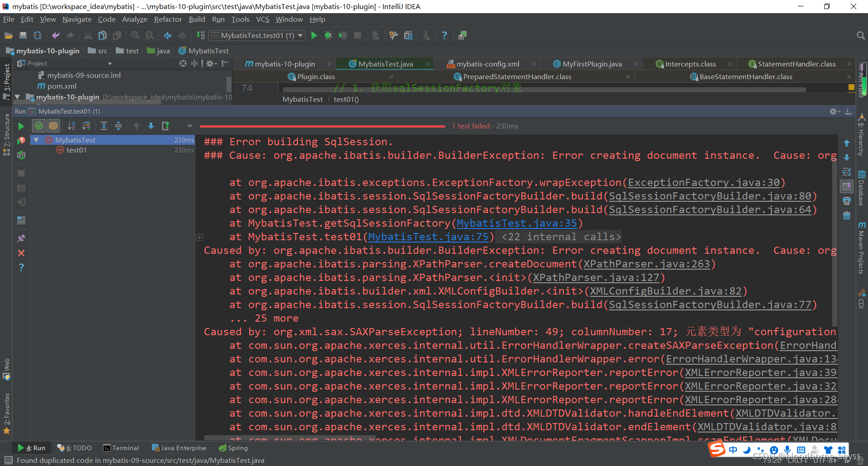
Task: Open MybatisTest.java:75 from the stack trace
Action: point(429,237)
